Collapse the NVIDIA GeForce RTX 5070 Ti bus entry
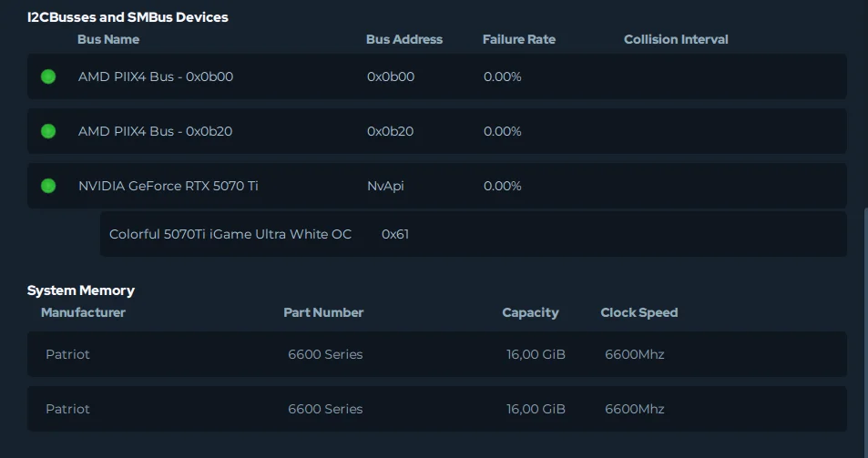868x458 pixels. [x=168, y=186]
